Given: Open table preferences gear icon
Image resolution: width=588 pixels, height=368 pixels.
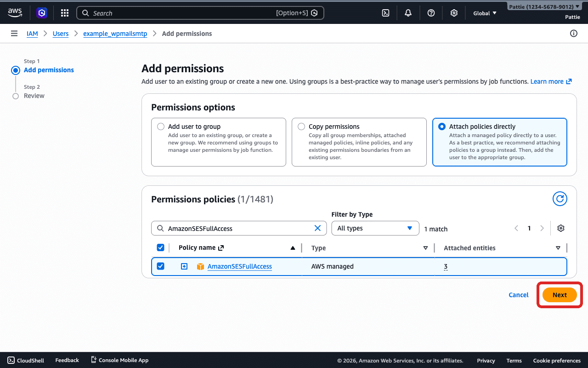Looking at the screenshot, I should click(x=560, y=228).
